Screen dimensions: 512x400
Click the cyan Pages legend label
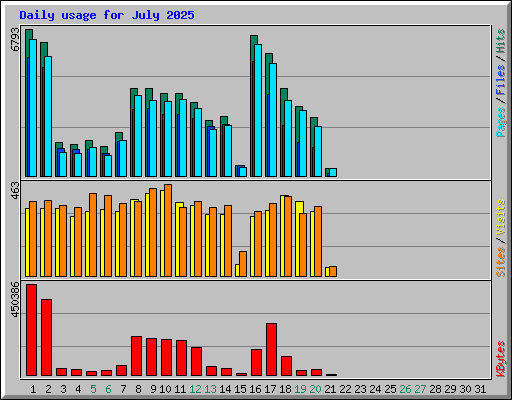(x=500, y=122)
